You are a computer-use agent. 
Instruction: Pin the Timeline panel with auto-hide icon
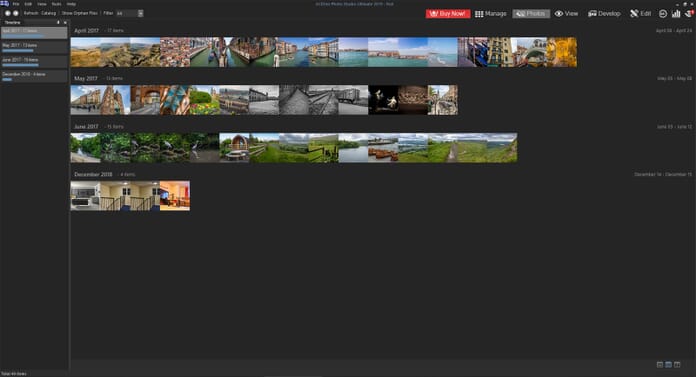point(58,22)
